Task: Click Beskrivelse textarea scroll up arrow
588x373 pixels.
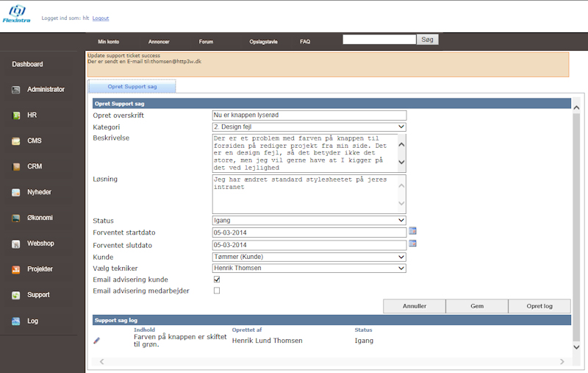Action: pyautogui.click(x=401, y=144)
